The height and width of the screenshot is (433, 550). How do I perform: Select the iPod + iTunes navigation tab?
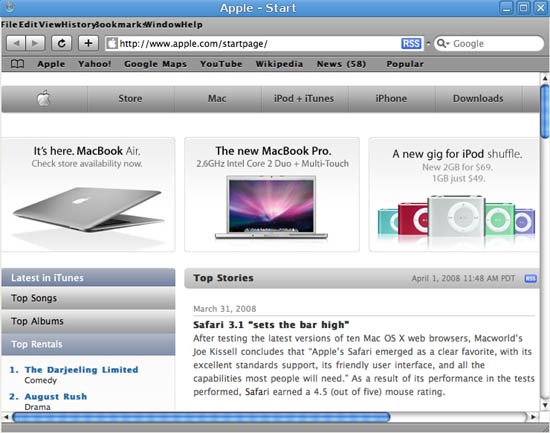tap(304, 99)
